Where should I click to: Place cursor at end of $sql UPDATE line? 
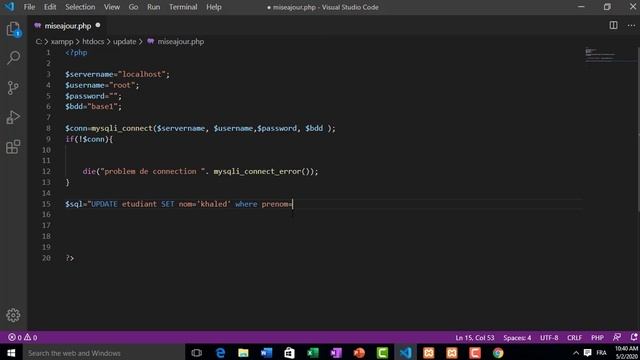(x=293, y=204)
